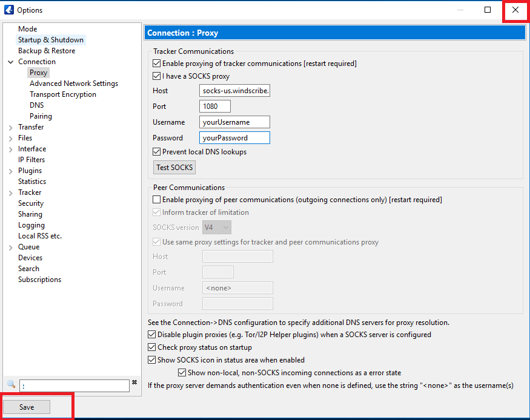Open Security settings
This screenshot has width=530, height=420.
(31, 203)
